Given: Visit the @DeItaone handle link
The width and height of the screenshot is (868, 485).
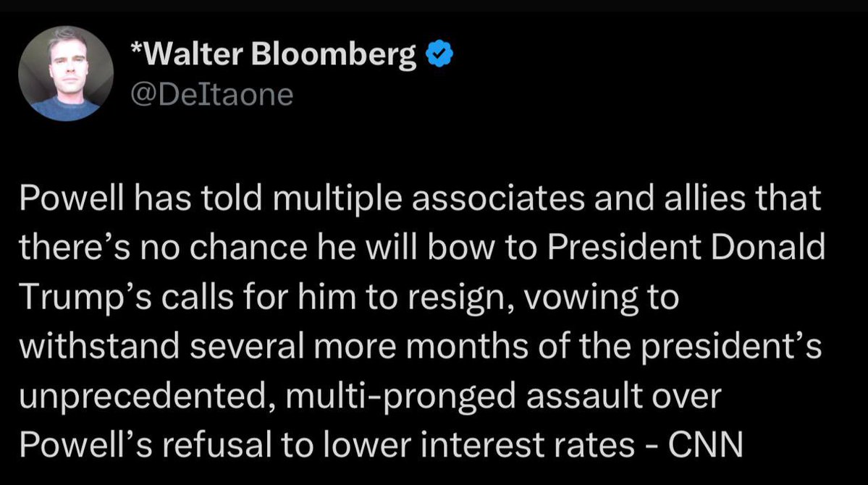Looking at the screenshot, I should (x=211, y=95).
